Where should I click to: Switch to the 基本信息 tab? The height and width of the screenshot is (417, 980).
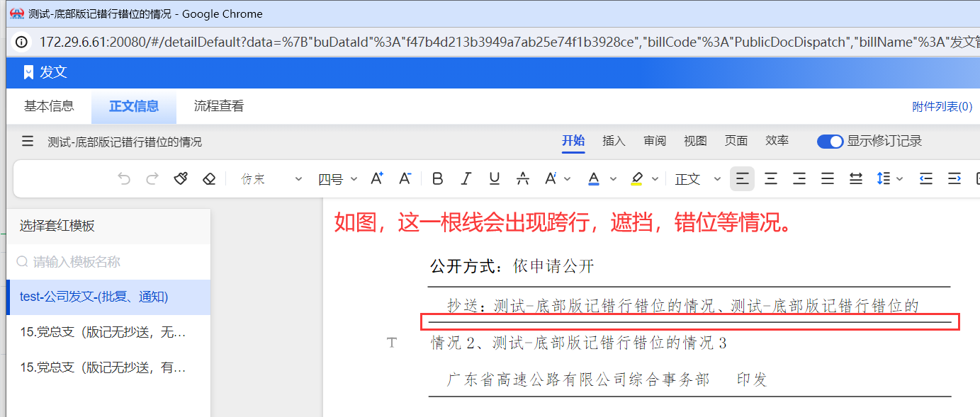pos(49,106)
